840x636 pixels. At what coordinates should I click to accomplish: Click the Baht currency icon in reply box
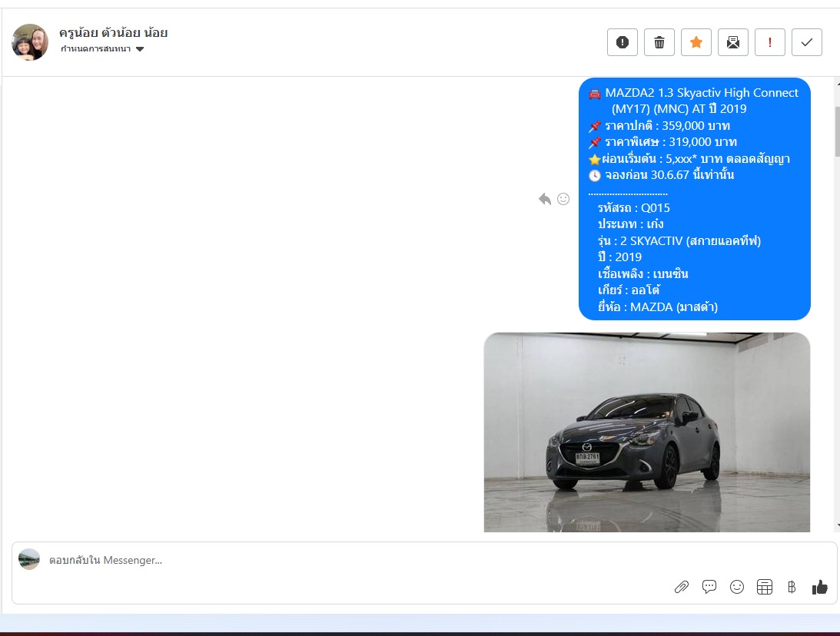coord(792,588)
